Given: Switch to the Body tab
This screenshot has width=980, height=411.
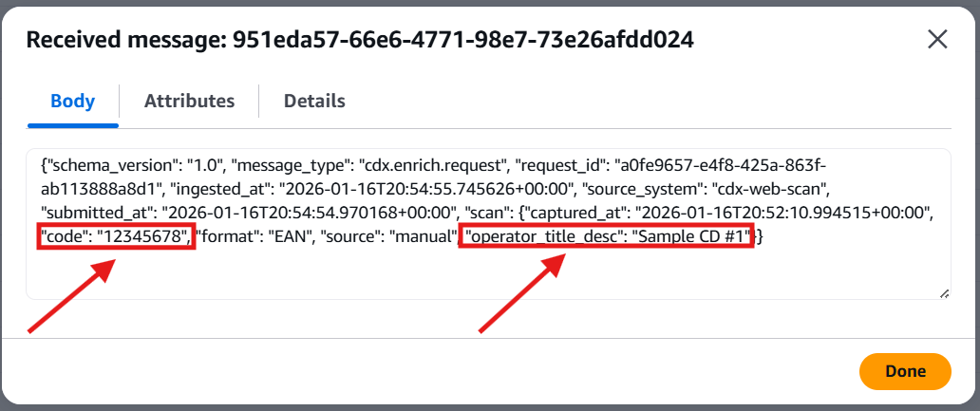Looking at the screenshot, I should [x=72, y=101].
